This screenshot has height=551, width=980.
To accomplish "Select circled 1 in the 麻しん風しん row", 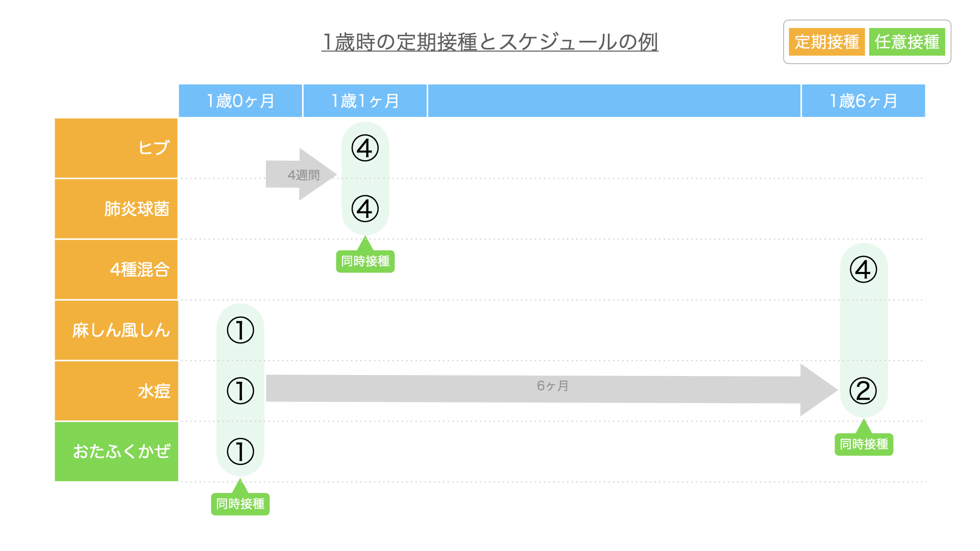I will pos(240,330).
